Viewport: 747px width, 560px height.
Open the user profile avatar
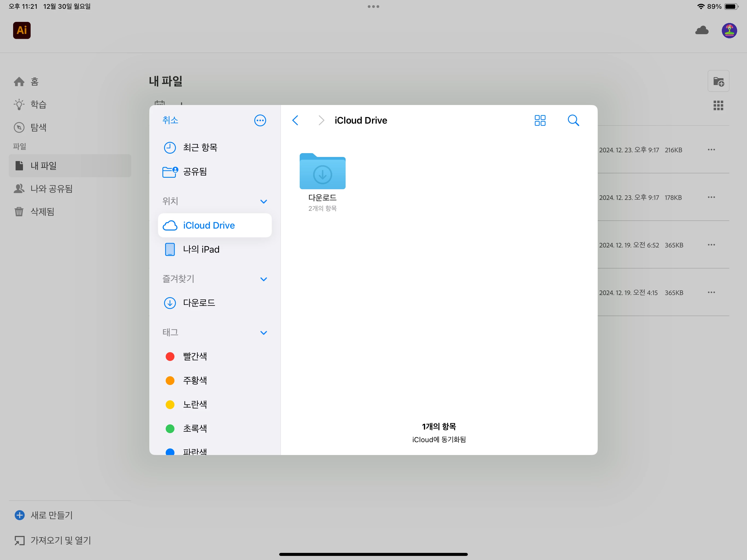pos(729,30)
